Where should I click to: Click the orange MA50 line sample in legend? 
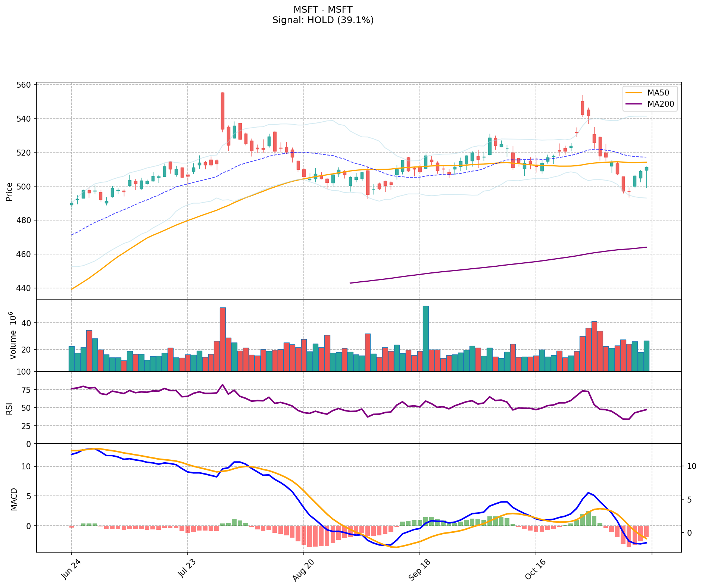(x=634, y=93)
